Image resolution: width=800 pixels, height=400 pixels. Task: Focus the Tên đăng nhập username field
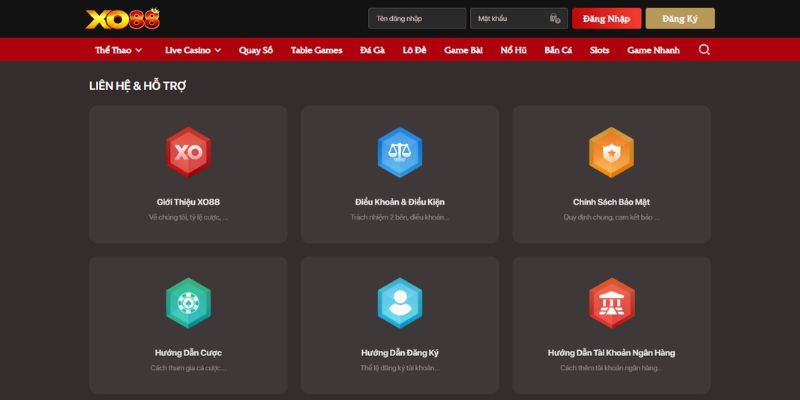[416, 19]
